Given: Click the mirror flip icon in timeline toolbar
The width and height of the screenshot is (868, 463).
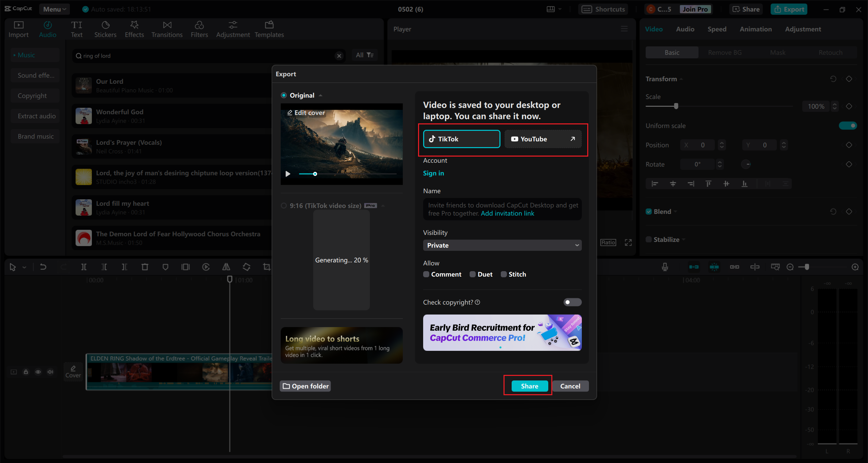Looking at the screenshot, I should [226, 267].
